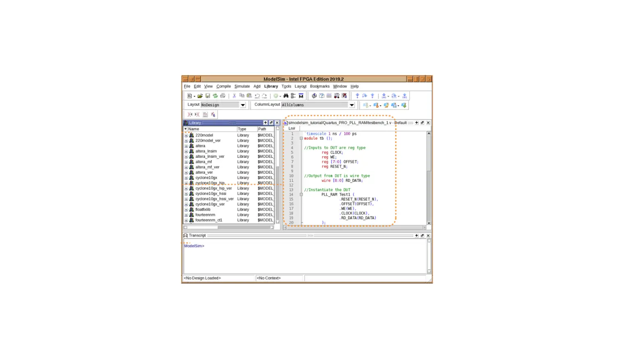
Task: Undock the Transcript pane
Action: [x=422, y=235]
